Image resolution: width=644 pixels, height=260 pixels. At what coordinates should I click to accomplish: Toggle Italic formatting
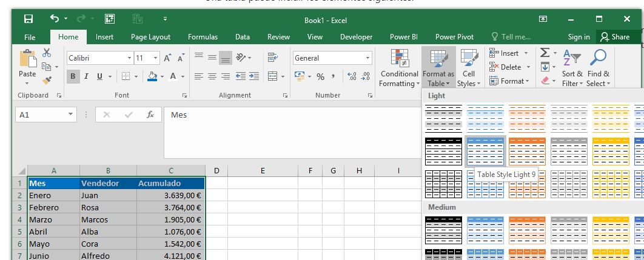point(86,76)
